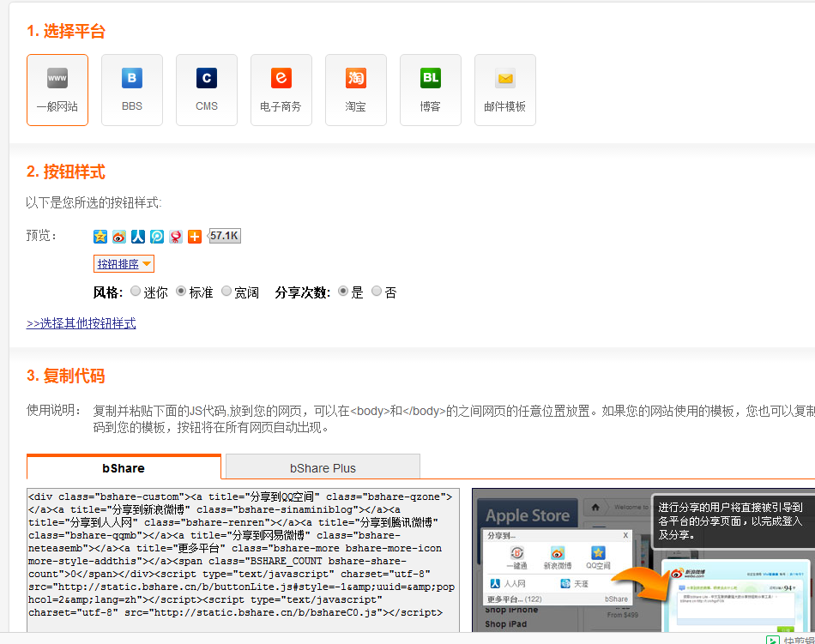Screen dimensions: 815x644
Task: Click the home icon in demo page
Action: point(595,507)
